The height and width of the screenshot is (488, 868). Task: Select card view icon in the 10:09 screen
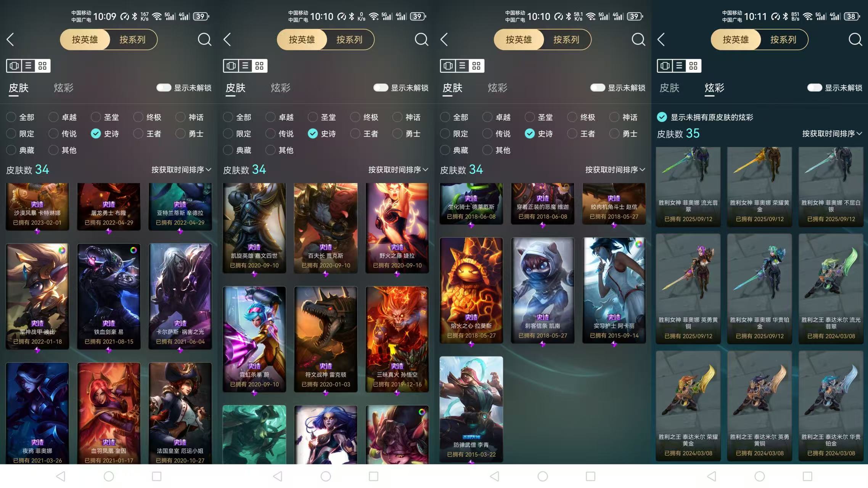point(14,66)
